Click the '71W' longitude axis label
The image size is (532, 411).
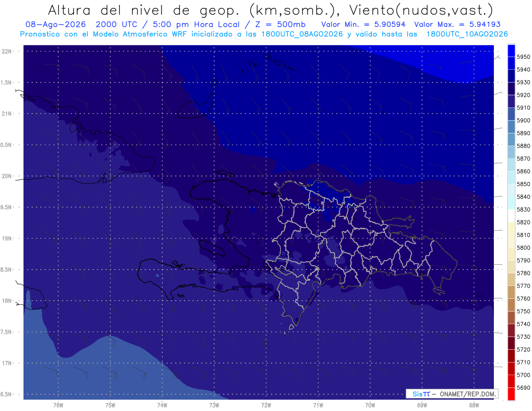click(x=318, y=405)
